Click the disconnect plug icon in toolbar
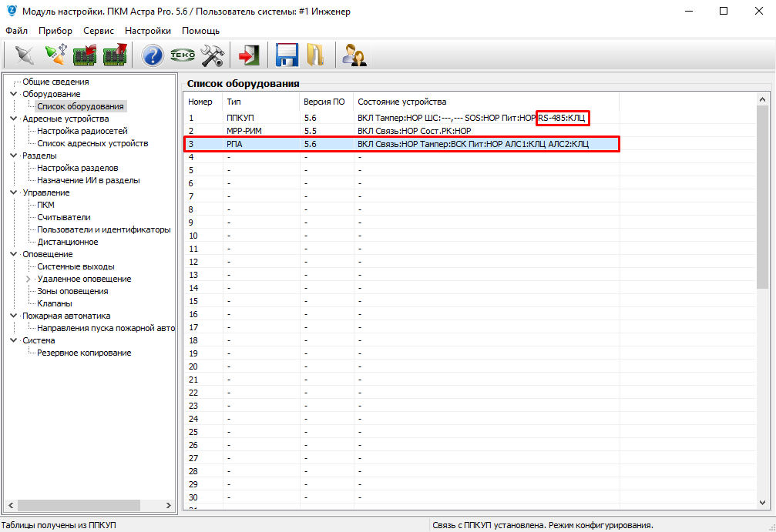This screenshot has width=776, height=532. 25,55
